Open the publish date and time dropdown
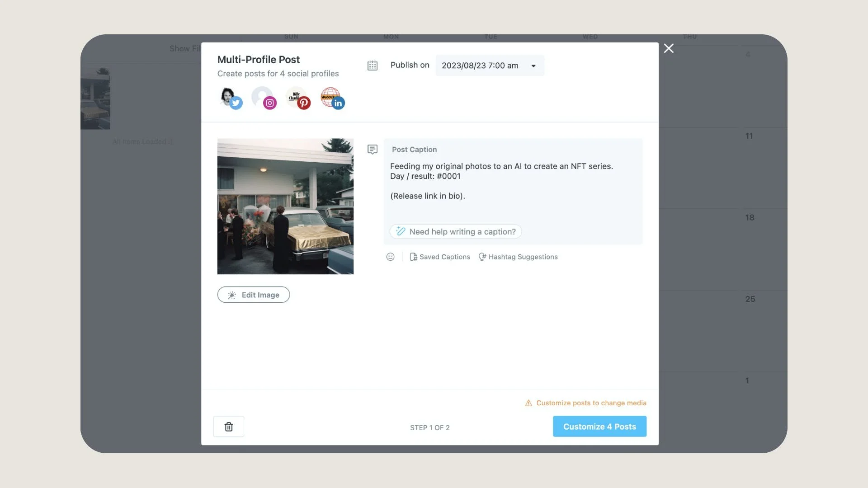868x488 pixels. pyautogui.click(x=490, y=66)
